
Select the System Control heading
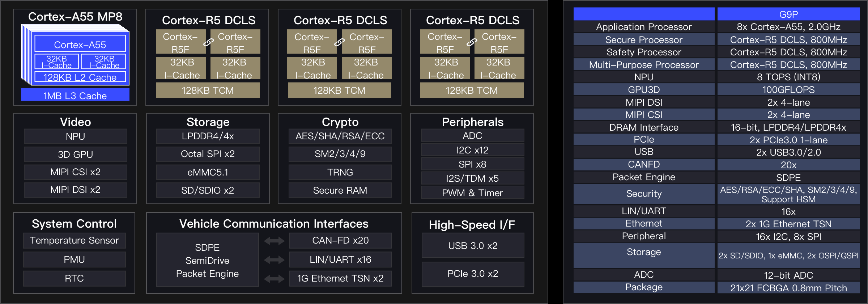tap(74, 224)
